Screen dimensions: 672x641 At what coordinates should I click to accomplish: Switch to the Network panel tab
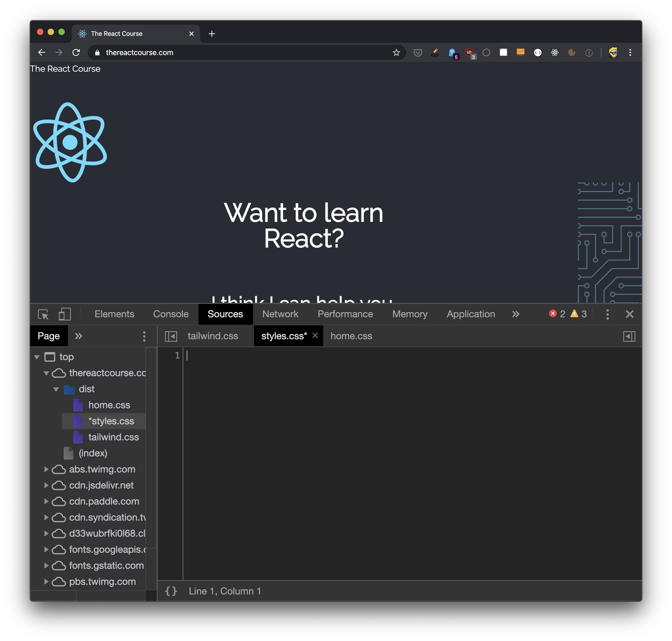(280, 314)
